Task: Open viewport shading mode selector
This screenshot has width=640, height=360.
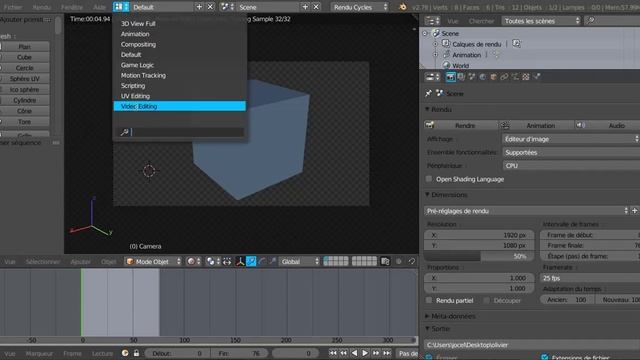Action: click(x=192, y=261)
